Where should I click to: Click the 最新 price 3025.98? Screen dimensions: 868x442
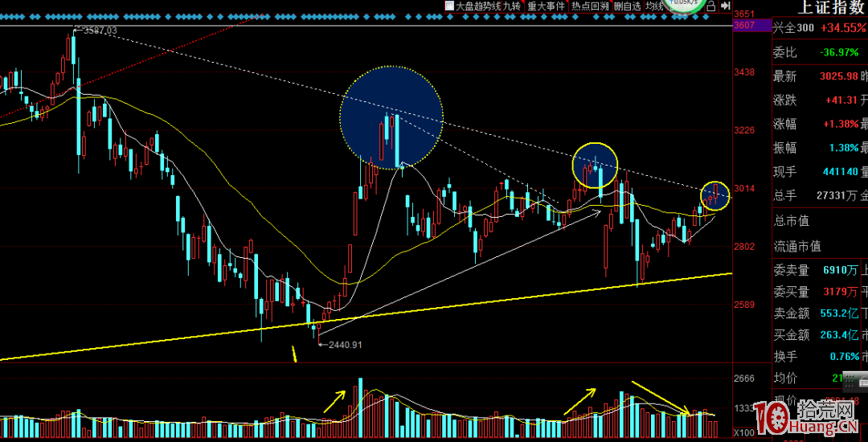pos(839,77)
